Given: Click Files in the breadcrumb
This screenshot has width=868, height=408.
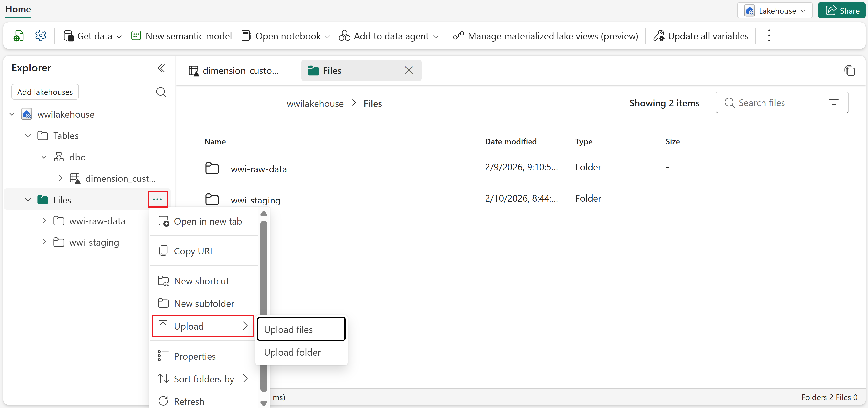Looking at the screenshot, I should pos(373,103).
